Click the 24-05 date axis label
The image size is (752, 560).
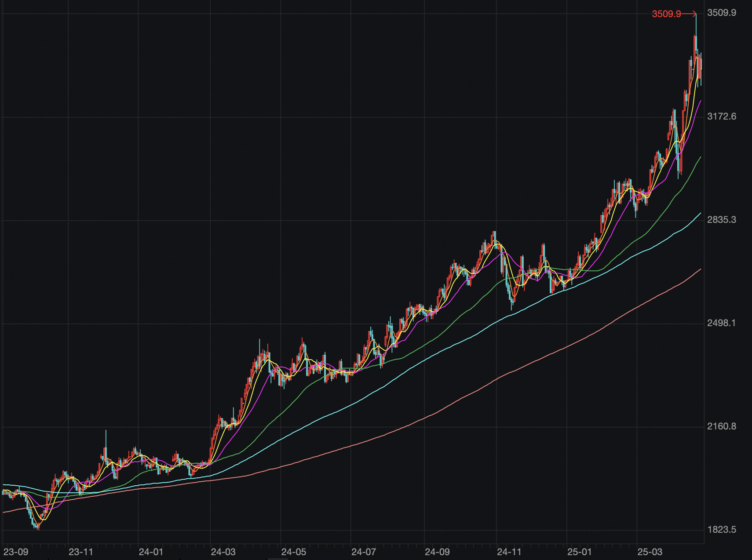click(x=294, y=552)
